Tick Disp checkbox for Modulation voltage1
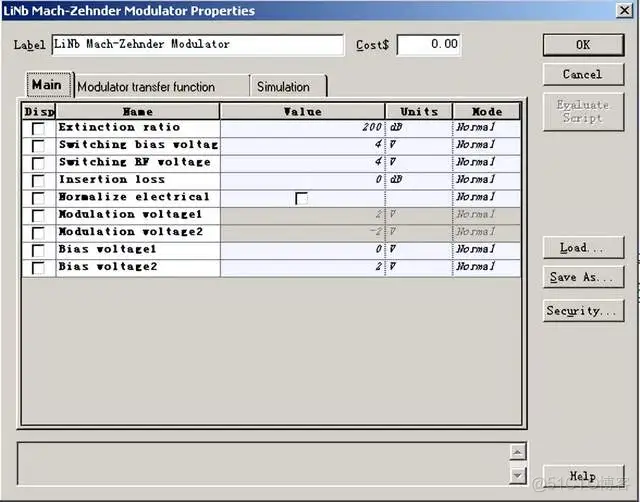The image size is (640, 502). coord(38,216)
